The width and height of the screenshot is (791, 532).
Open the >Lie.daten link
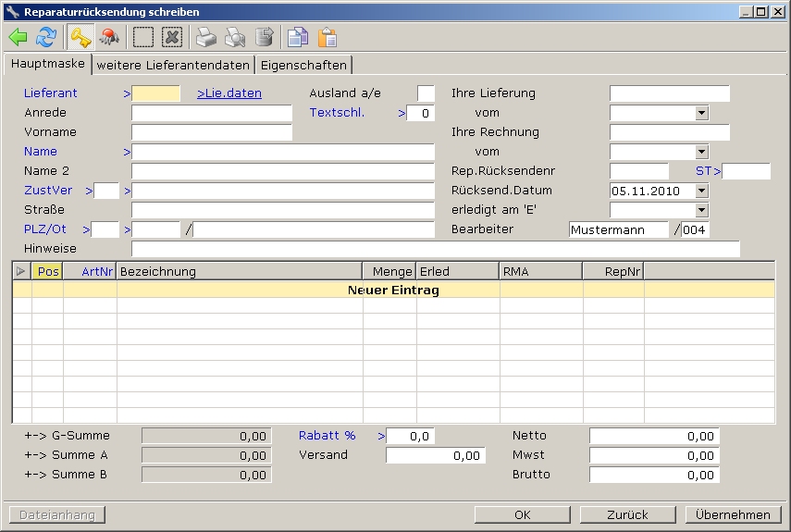(229, 93)
